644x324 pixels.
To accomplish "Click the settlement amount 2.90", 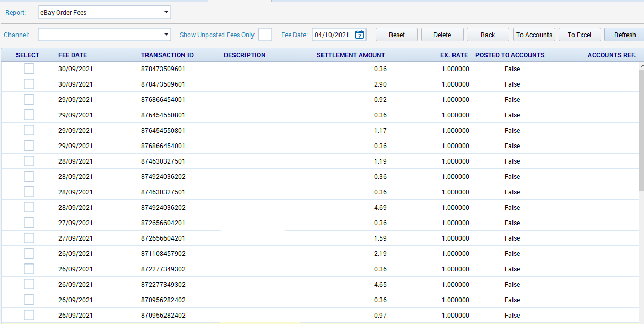I will pyautogui.click(x=380, y=84).
